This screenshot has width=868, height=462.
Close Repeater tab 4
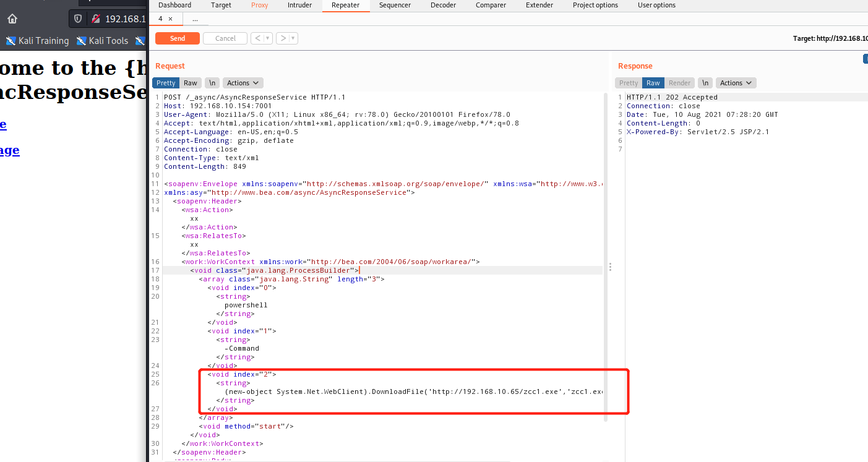(171, 19)
